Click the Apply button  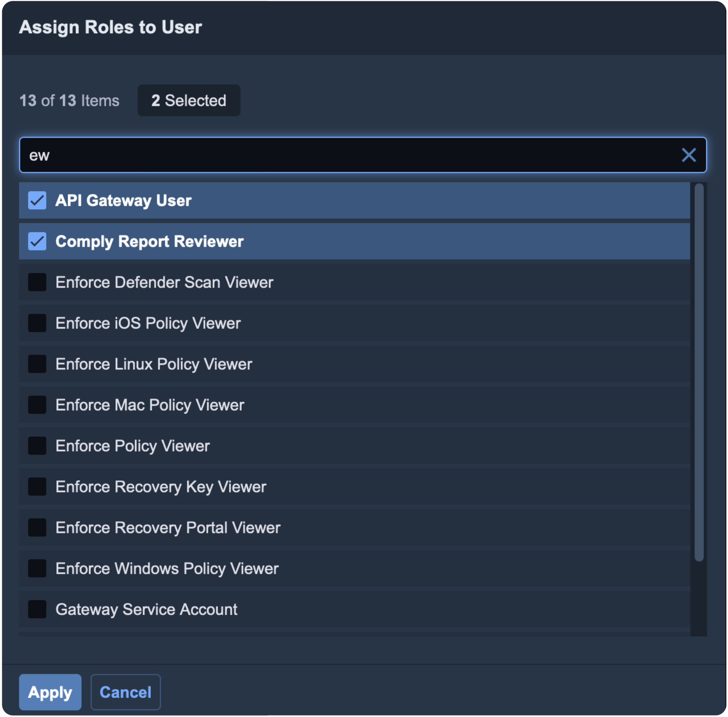point(50,692)
